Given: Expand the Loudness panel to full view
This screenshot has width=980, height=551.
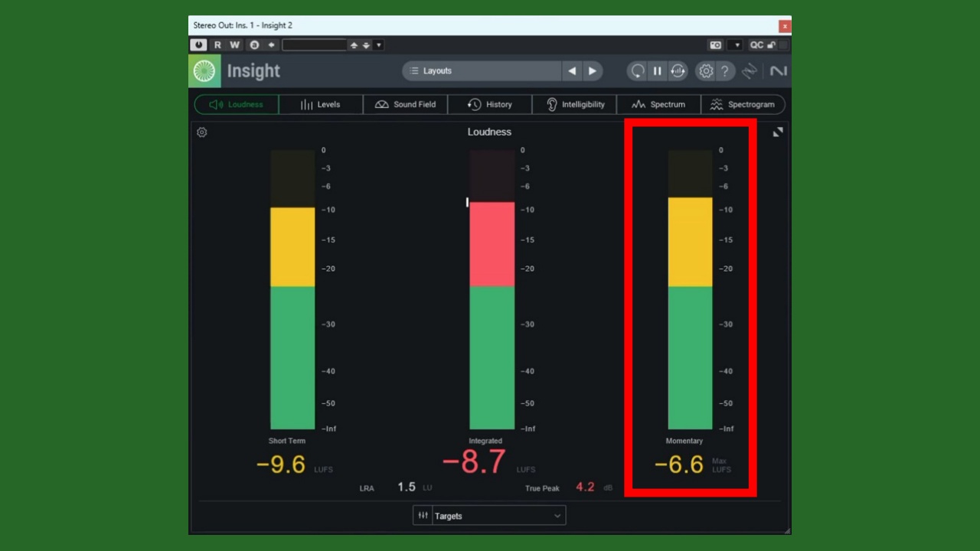Looking at the screenshot, I should click(x=778, y=132).
